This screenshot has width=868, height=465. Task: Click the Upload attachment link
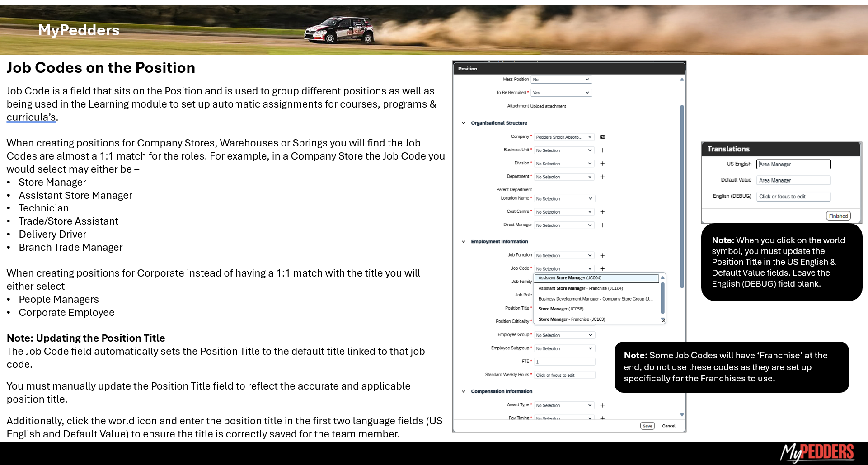[x=548, y=106]
